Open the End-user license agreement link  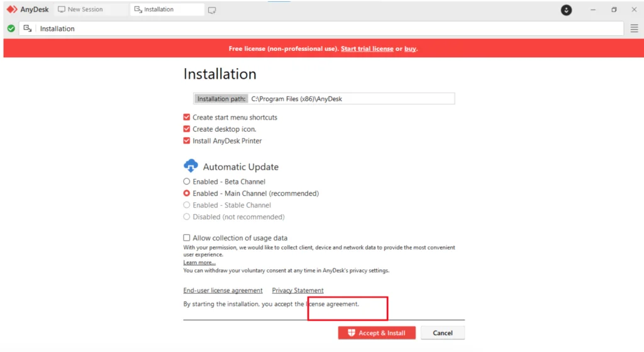tap(223, 290)
